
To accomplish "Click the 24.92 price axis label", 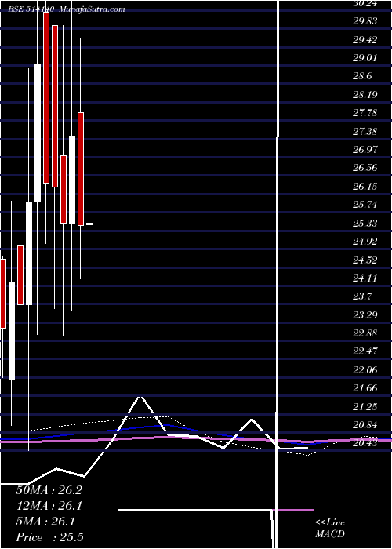I will pos(365,242).
